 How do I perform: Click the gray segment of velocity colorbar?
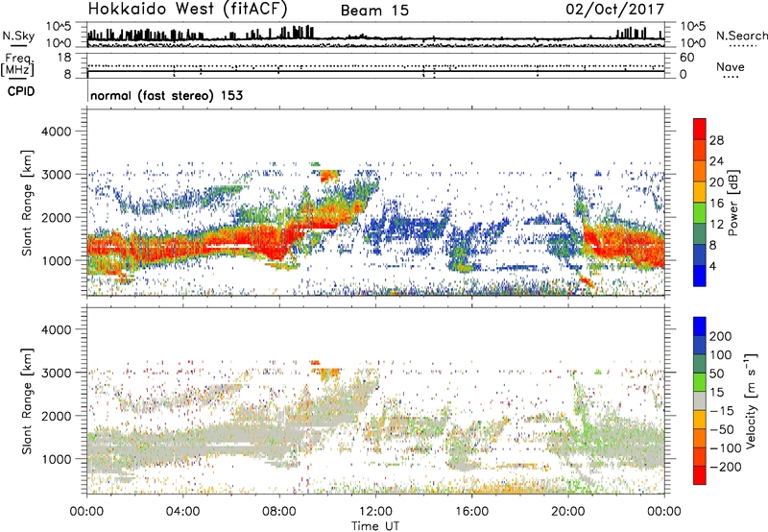(700, 400)
